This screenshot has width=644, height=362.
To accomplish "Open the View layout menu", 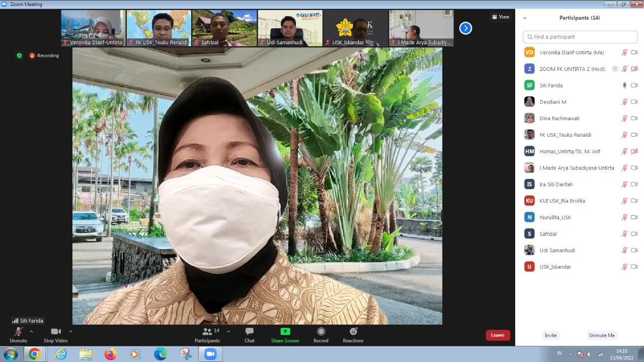I will (501, 17).
